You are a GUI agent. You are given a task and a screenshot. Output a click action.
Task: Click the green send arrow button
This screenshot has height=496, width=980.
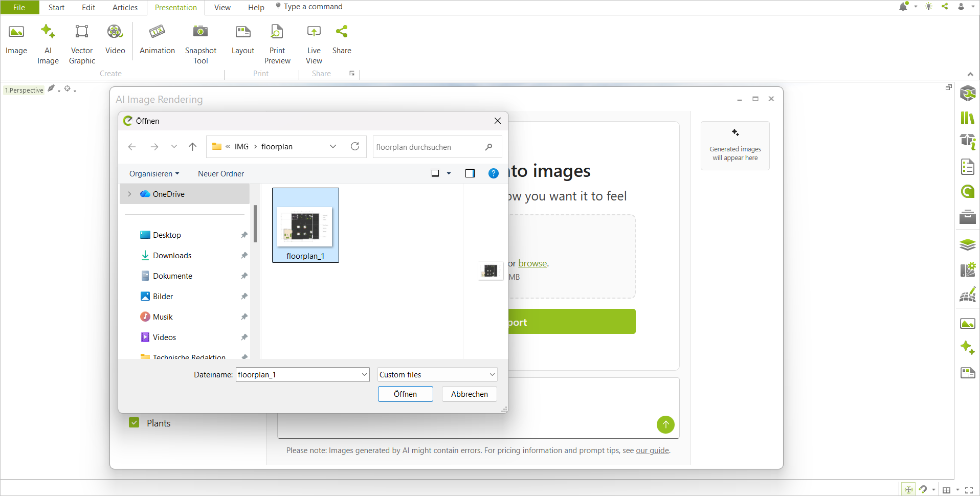point(665,424)
